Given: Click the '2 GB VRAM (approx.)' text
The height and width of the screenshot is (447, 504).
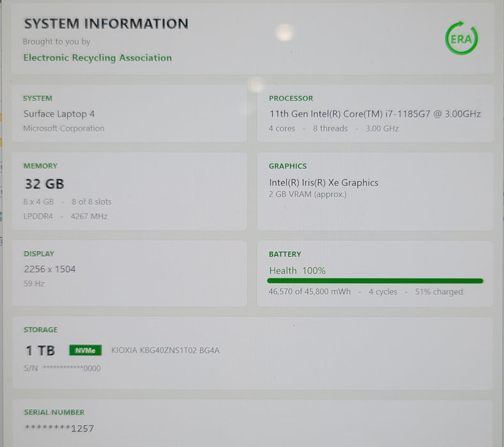Looking at the screenshot, I should pyautogui.click(x=308, y=194).
